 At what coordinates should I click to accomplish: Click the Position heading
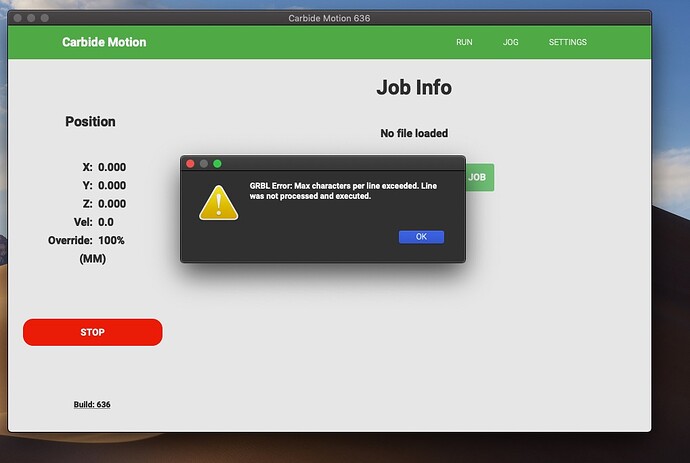pyautogui.click(x=90, y=121)
